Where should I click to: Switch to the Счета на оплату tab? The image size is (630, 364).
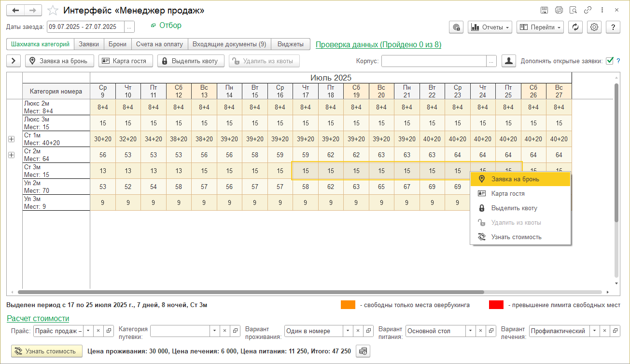coord(159,44)
